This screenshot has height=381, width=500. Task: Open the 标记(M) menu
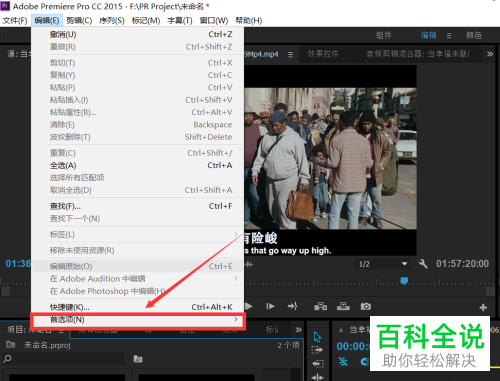coord(146,21)
